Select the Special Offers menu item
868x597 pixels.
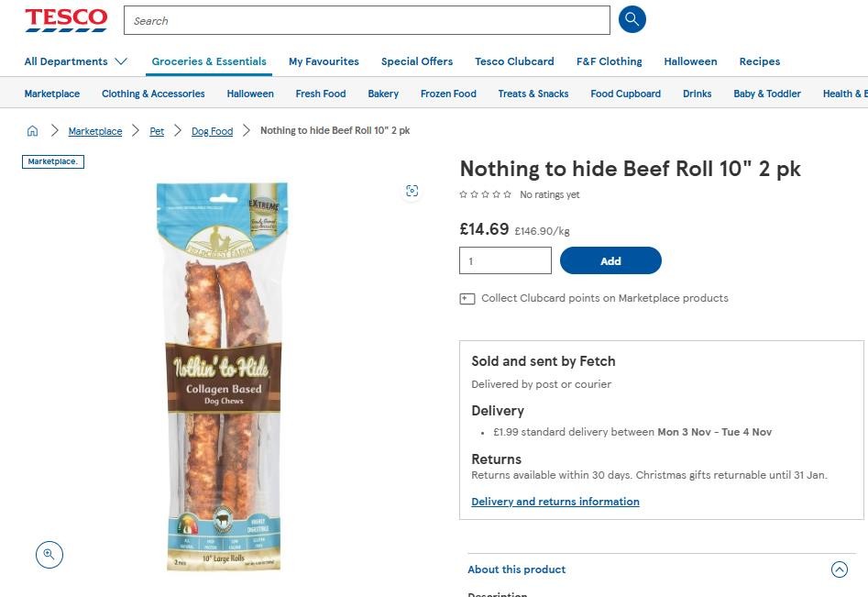(417, 61)
